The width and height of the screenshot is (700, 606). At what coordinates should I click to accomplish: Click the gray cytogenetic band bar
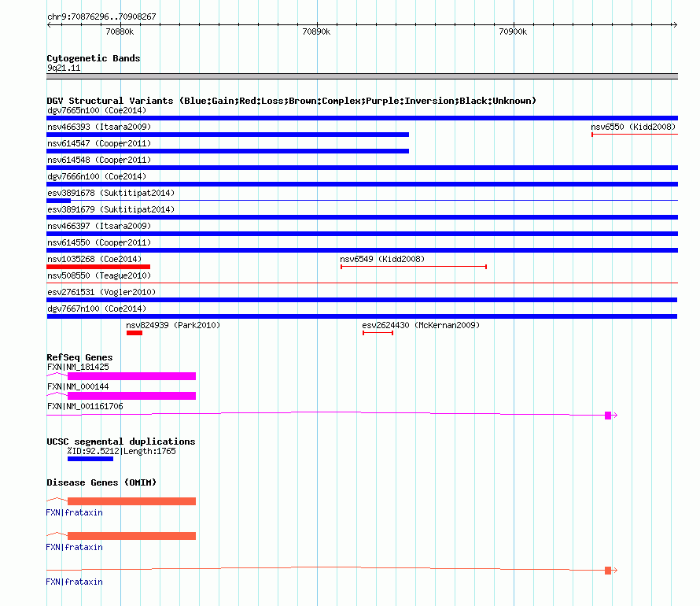(362, 76)
